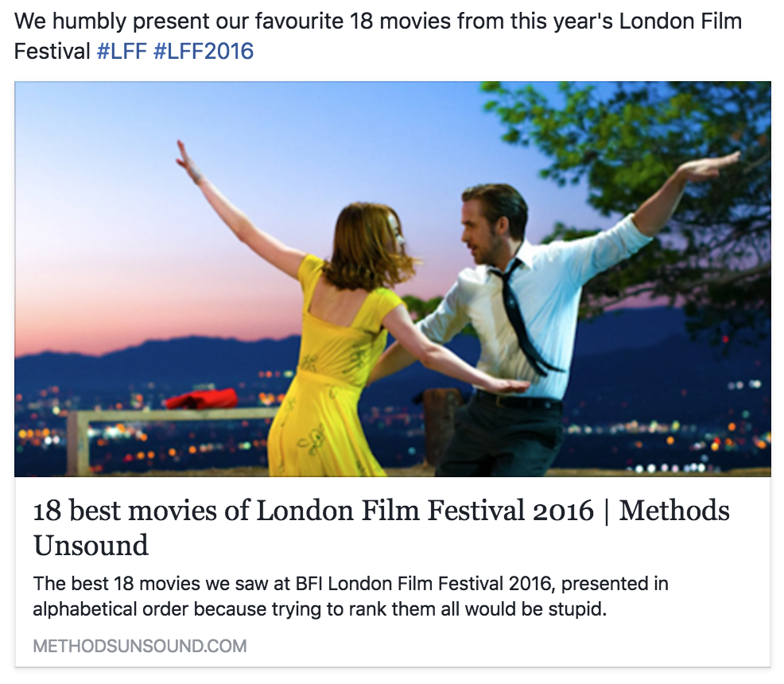Select "Methods" at the headline's end
The image size is (784, 684).
pyautogui.click(x=674, y=511)
